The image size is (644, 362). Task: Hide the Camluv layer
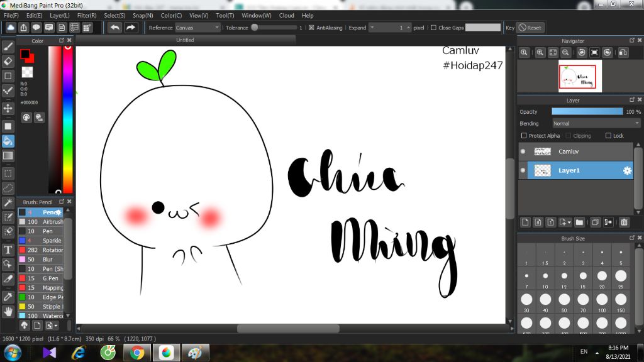point(523,151)
